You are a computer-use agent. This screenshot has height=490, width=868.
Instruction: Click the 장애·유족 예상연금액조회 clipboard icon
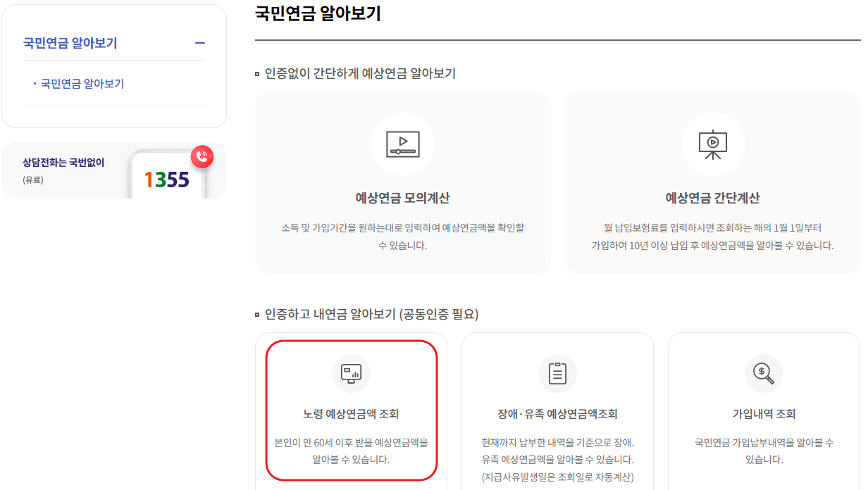(x=557, y=373)
